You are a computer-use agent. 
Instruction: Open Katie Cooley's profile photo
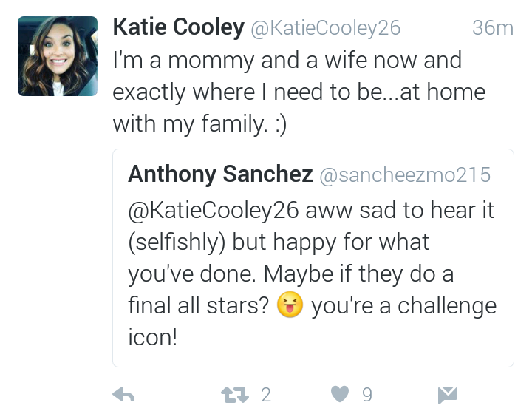(58, 56)
